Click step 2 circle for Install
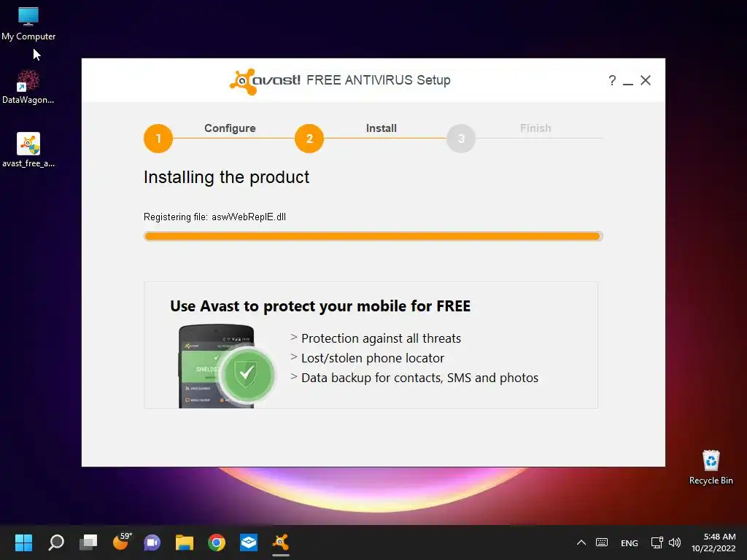The height and width of the screenshot is (560, 747). (x=309, y=139)
